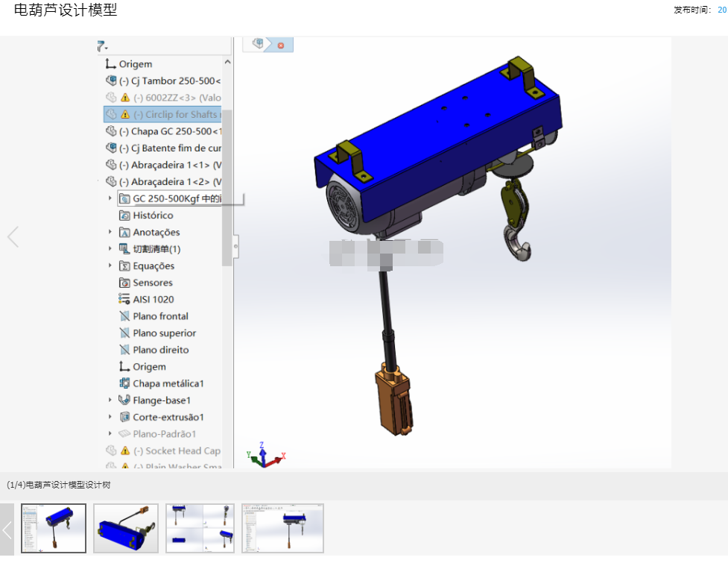Select 'AISI 1020' material text
This screenshot has height=569, width=728.
[x=153, y=300]
